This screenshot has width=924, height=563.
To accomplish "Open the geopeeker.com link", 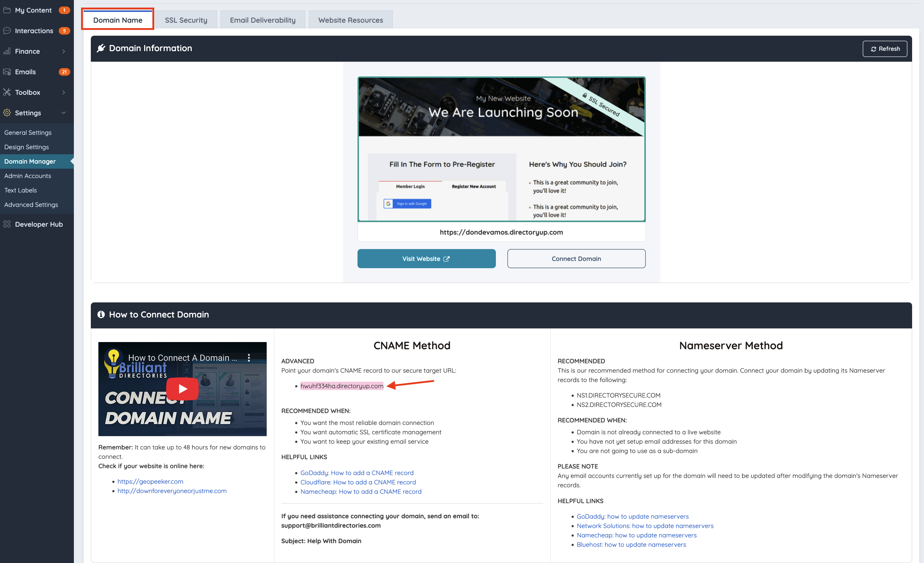I will 150,481.
